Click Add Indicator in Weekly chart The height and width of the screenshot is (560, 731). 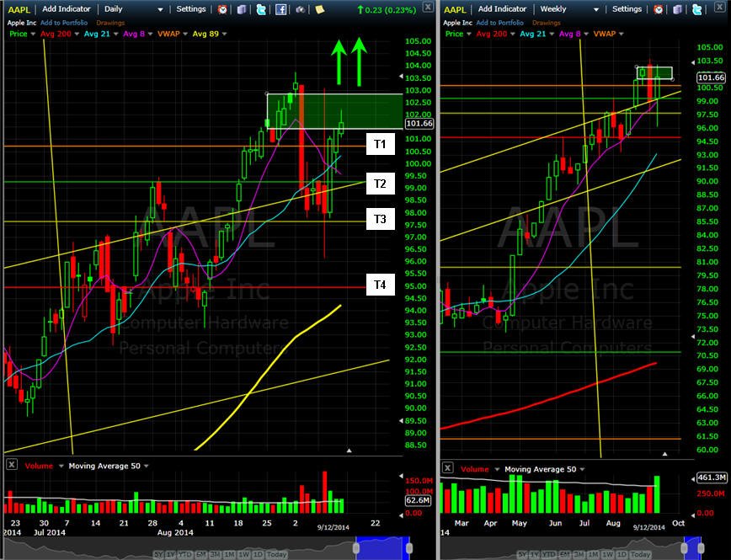tap(502, 9)
